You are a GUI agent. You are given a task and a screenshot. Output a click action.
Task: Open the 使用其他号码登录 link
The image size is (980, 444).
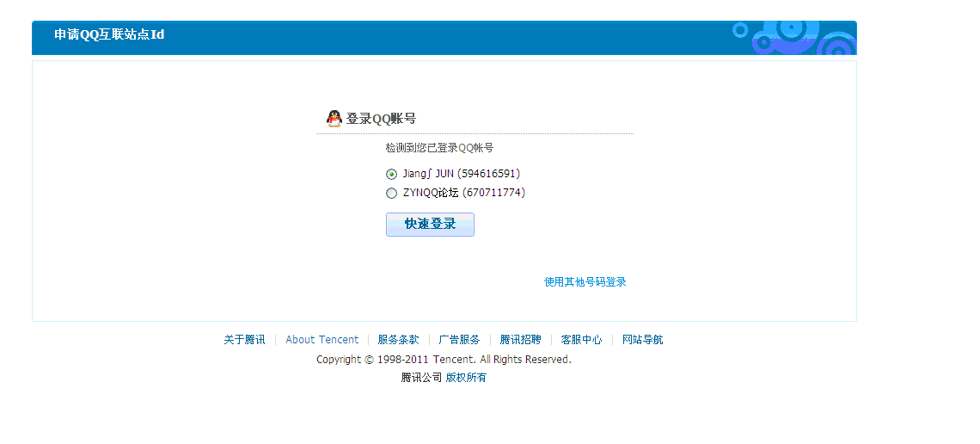point(585,282)
